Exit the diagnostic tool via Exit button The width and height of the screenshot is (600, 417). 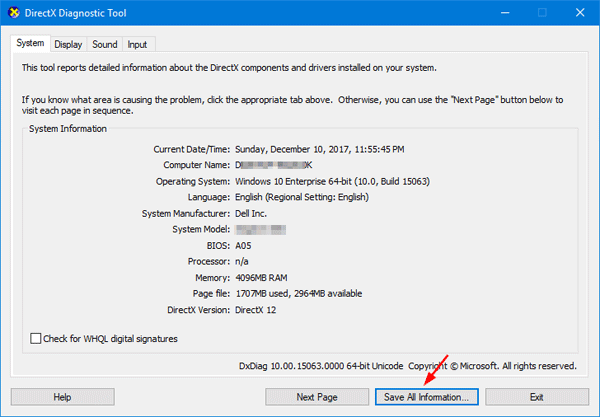coord(536,397)
